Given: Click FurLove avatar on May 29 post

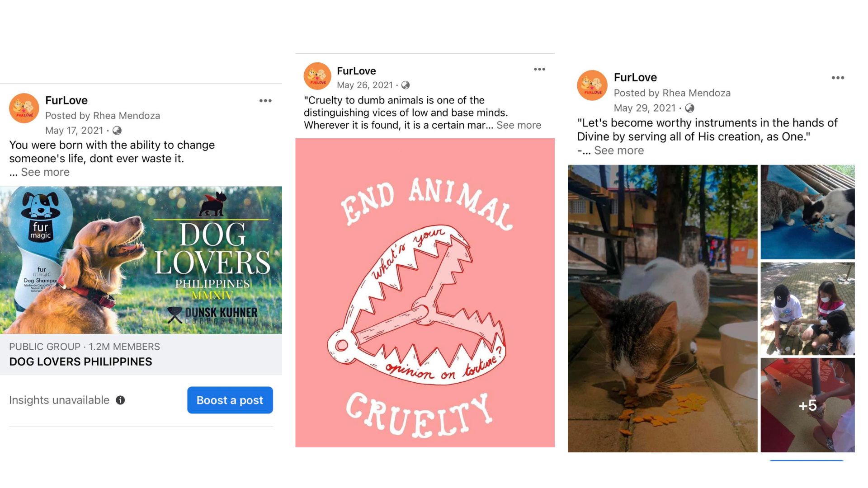Looking at the screenshot, I should [592, 85].
